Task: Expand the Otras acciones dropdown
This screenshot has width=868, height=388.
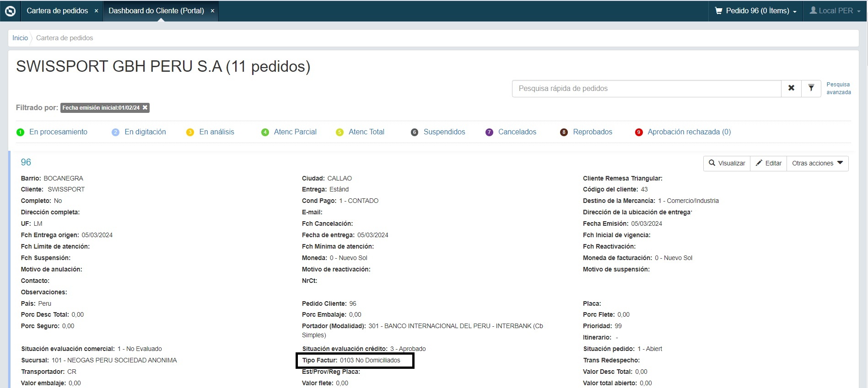Action: 817,163
